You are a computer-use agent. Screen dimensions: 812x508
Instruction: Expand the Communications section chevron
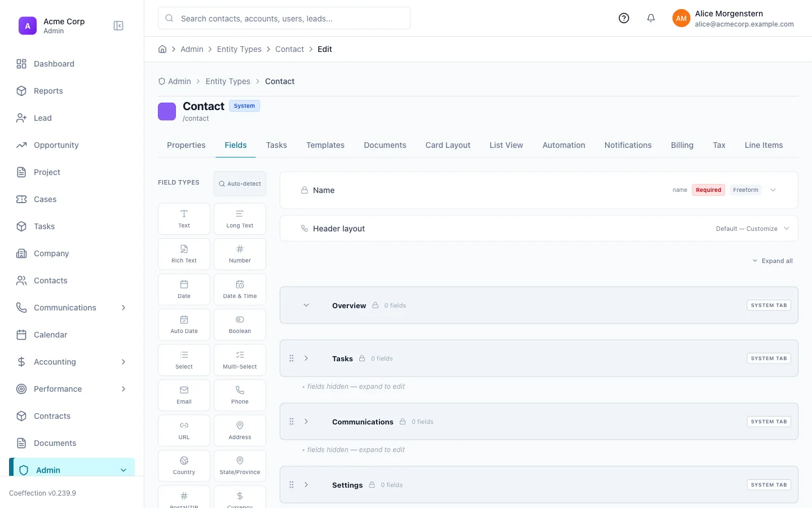[x=306, y=422]
